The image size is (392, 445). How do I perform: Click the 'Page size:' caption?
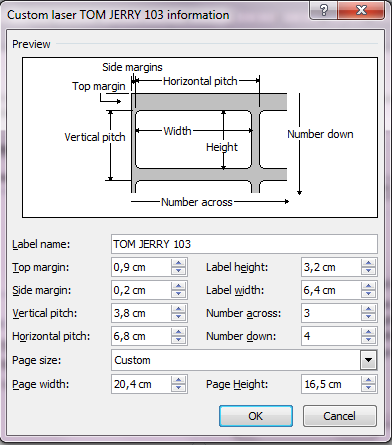click(37, 360)
